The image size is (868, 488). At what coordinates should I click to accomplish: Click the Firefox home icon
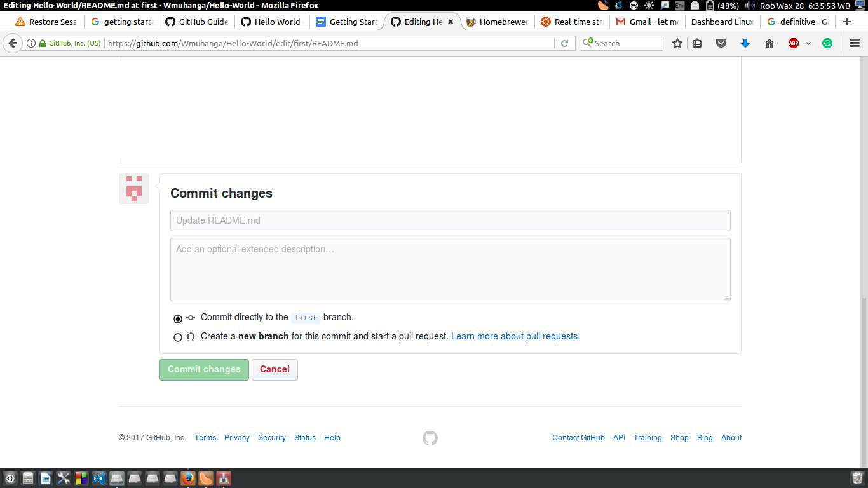click(x=769, y=43)
